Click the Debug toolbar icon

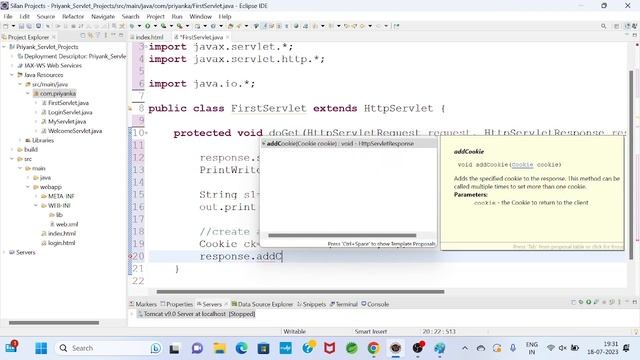pos(132,26)
